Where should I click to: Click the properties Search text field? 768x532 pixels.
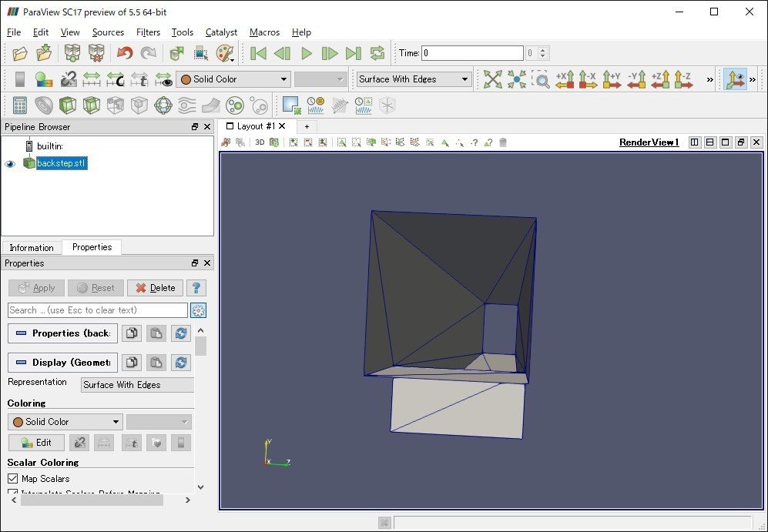click(x=97, y=310)
